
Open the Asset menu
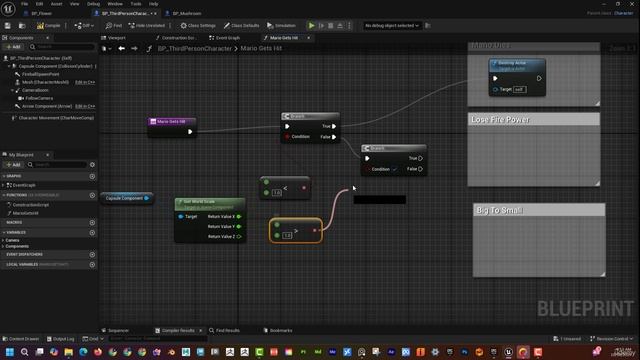(56, 4)
